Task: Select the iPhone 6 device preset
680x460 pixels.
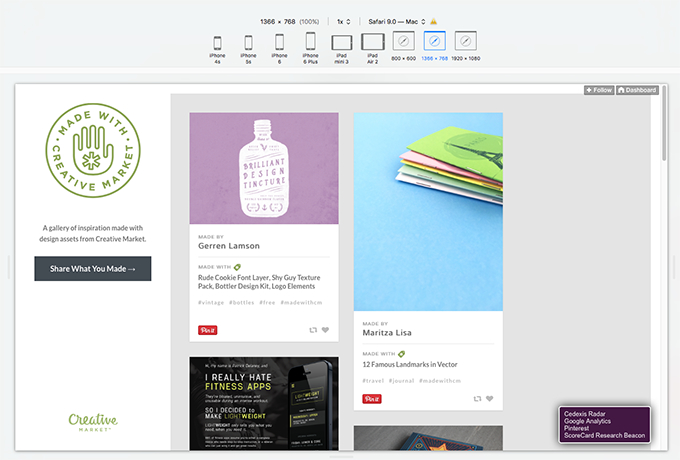Action: click(280, 49)
